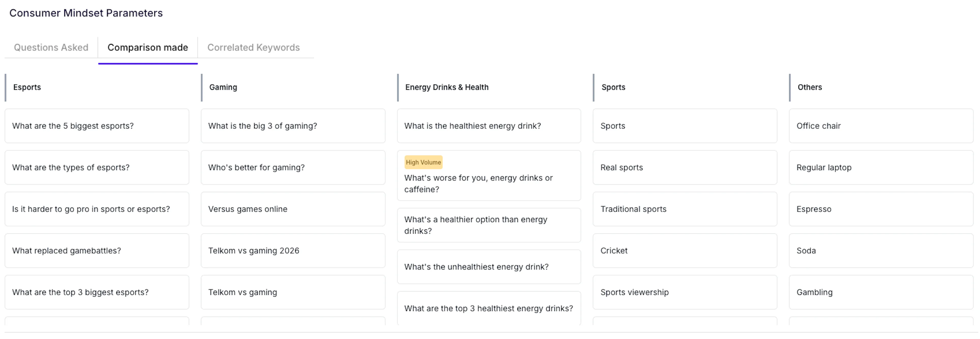Open 'What is the big 3 of gaming?' card

tap(293, 126)
